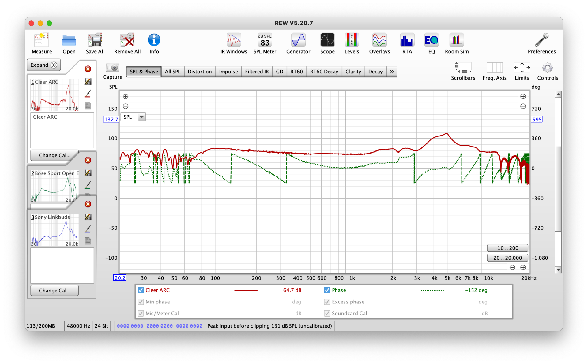Screen dimensions: 588x364
Task: Capture the graph image with camera icon
Action: tap(112, 68)
